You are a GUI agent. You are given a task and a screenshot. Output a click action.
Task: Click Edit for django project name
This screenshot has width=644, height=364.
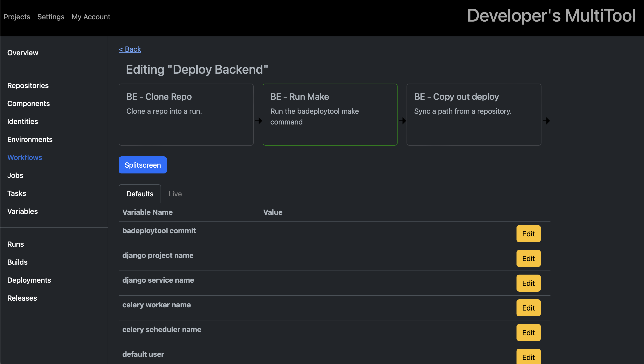529,258
